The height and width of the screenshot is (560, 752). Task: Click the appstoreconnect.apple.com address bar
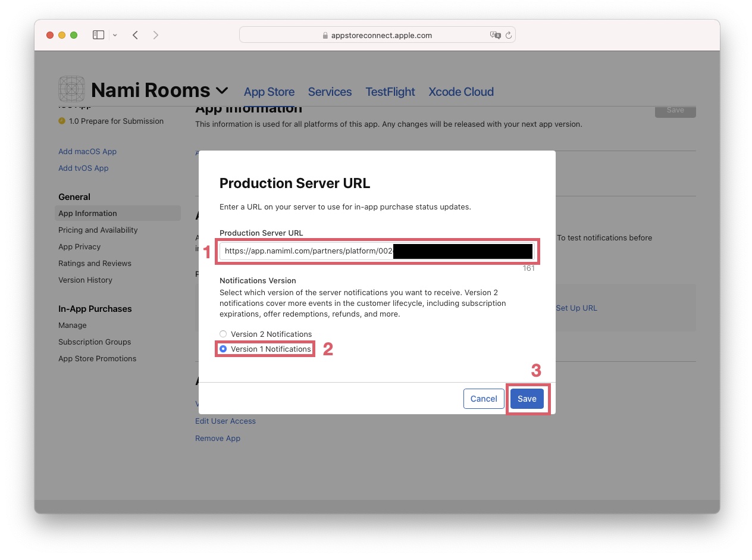pos(377,35)
